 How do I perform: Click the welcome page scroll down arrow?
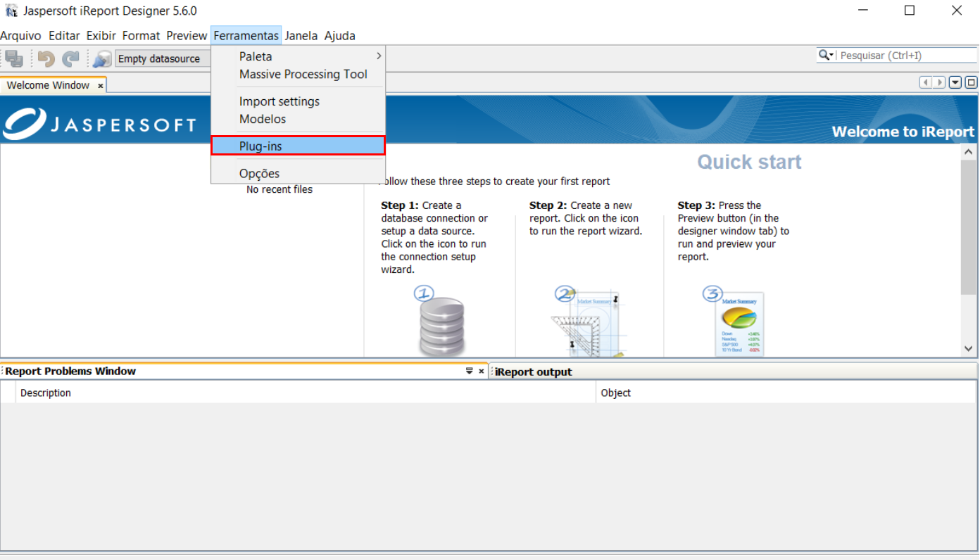point(969,348)
